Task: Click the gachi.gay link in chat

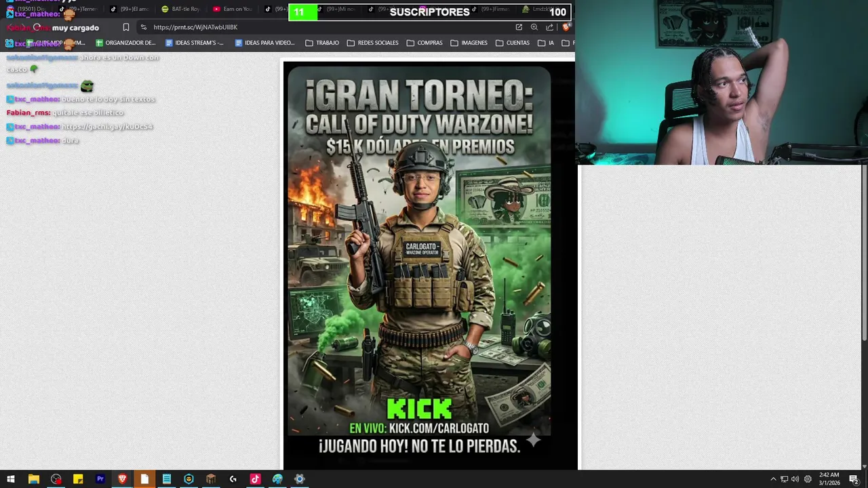Action: pyautogui.click(x=107, y=127)
